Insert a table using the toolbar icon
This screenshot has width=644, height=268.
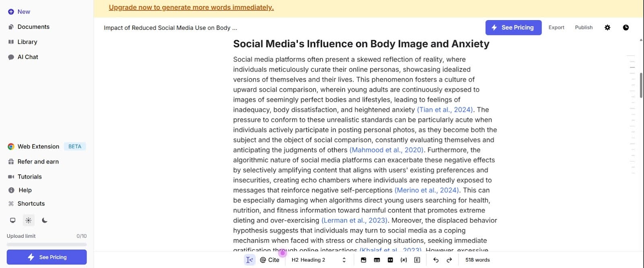click(x=377, y=260)
